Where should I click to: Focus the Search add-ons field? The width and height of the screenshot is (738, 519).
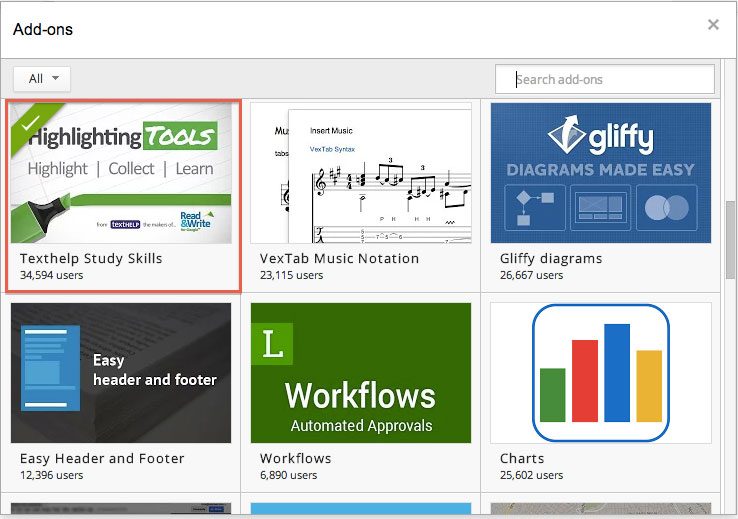click(x=605, y=79)
